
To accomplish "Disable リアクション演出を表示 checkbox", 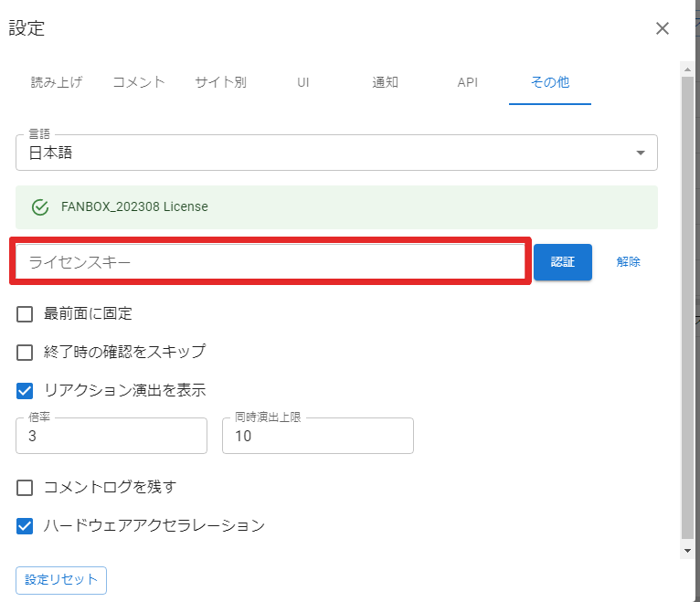I will [26, 391].
